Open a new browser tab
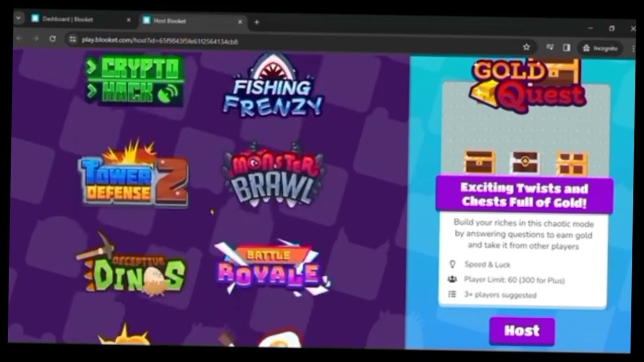644x362 pixels. (257, 22)
